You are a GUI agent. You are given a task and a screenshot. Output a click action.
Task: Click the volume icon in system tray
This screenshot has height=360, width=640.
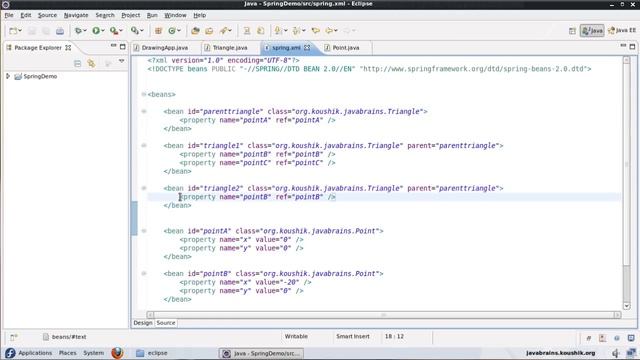pyautogui.click(x=616, y=353)
